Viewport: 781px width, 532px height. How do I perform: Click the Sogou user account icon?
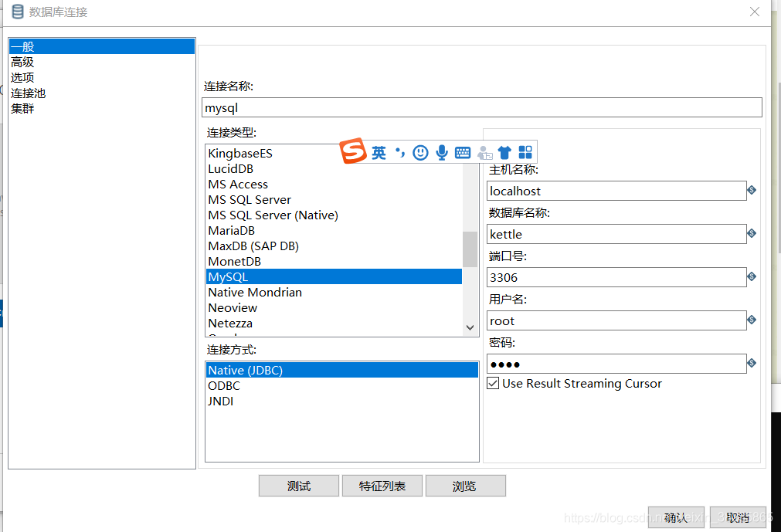[x=484, y=153]
